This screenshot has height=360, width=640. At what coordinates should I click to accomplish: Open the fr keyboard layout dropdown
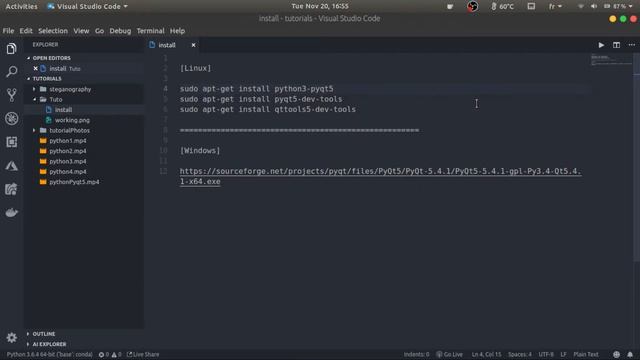tap(555, 6)
